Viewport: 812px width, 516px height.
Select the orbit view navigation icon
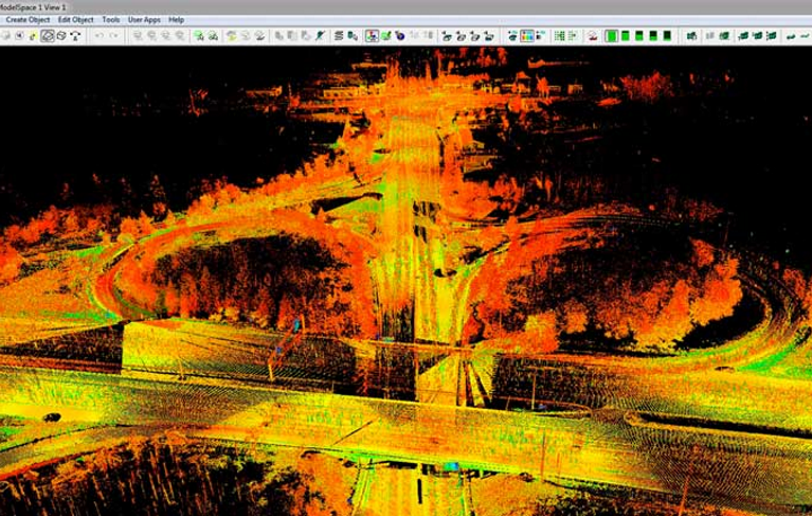pyautogui.click(x=48, y=36)
